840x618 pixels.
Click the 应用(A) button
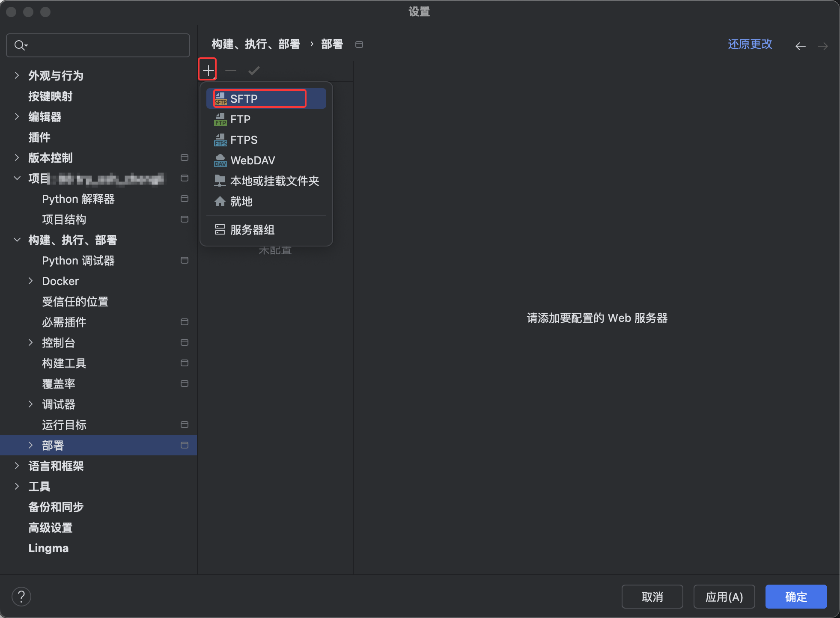pos(724,597)
